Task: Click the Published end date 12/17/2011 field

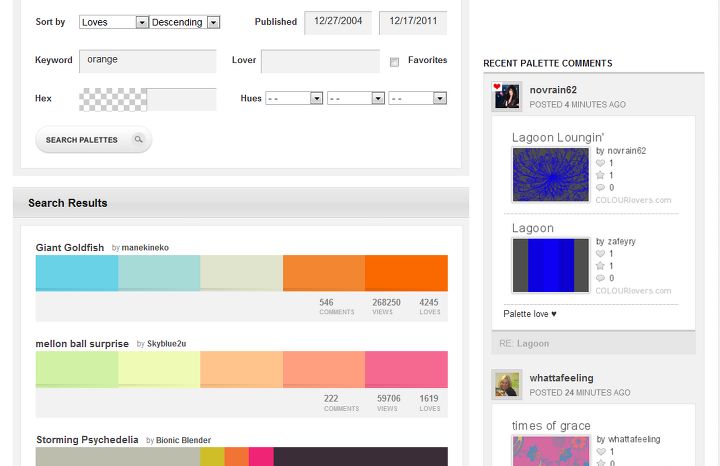Action: click(x=413, y=22)
